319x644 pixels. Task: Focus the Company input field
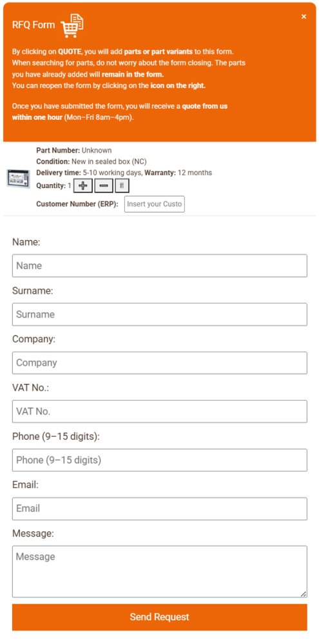pyautogui.click(x=160, y=363)
